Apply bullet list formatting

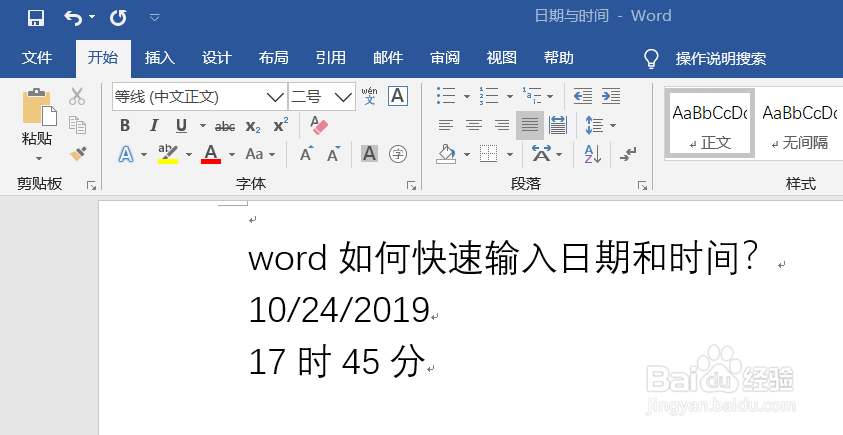(446, 96)
